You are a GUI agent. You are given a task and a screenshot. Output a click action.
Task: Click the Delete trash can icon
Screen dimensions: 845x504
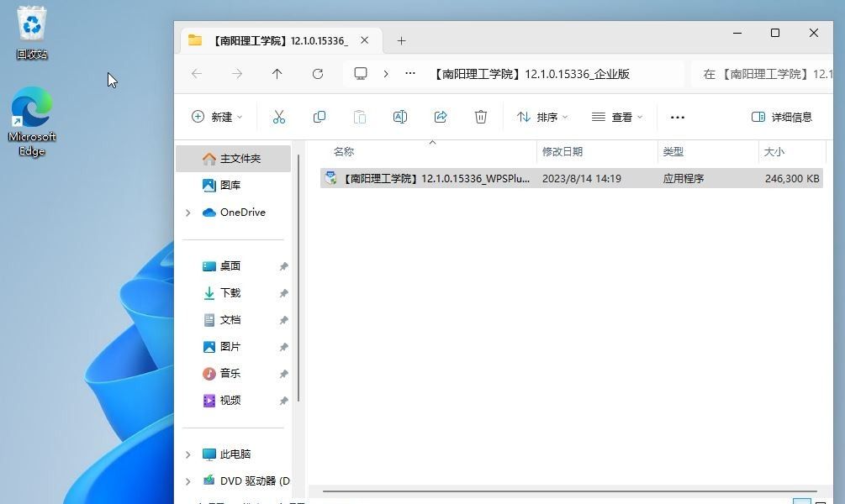(481, 117)
